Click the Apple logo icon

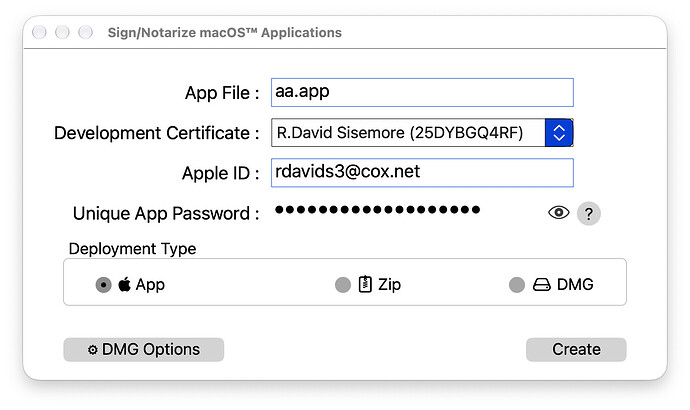[125, 284]
